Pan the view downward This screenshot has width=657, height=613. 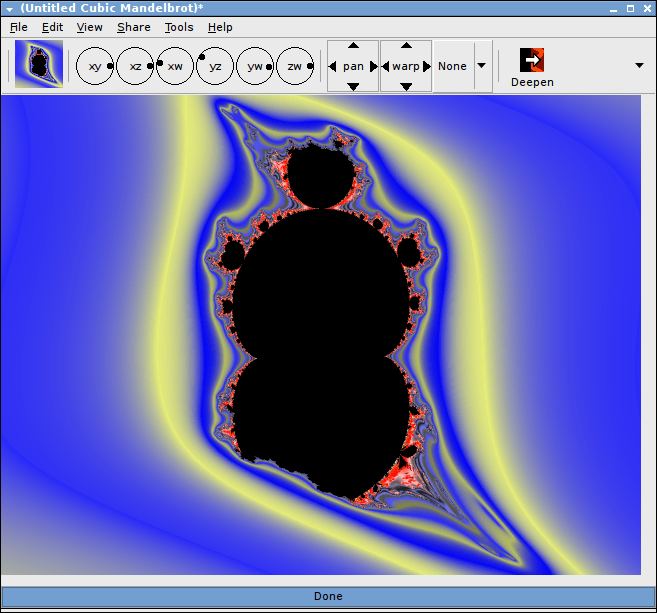(353, 86)
